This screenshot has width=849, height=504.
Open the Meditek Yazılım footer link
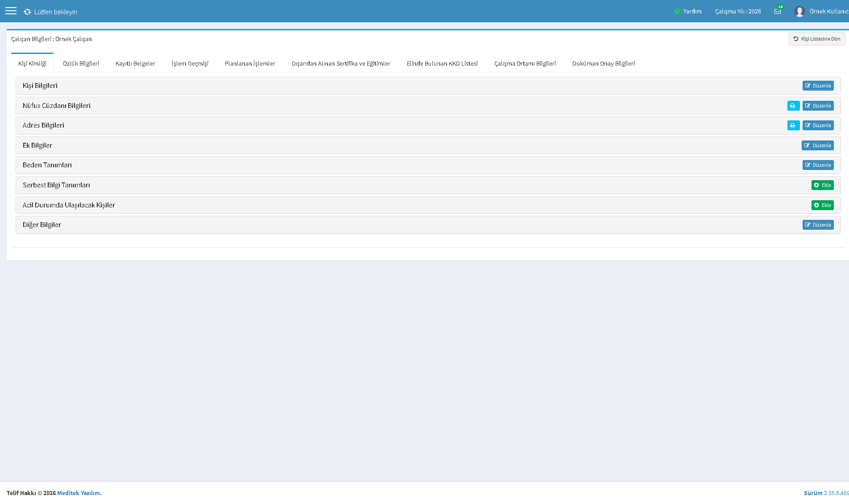tap(79, 493)
